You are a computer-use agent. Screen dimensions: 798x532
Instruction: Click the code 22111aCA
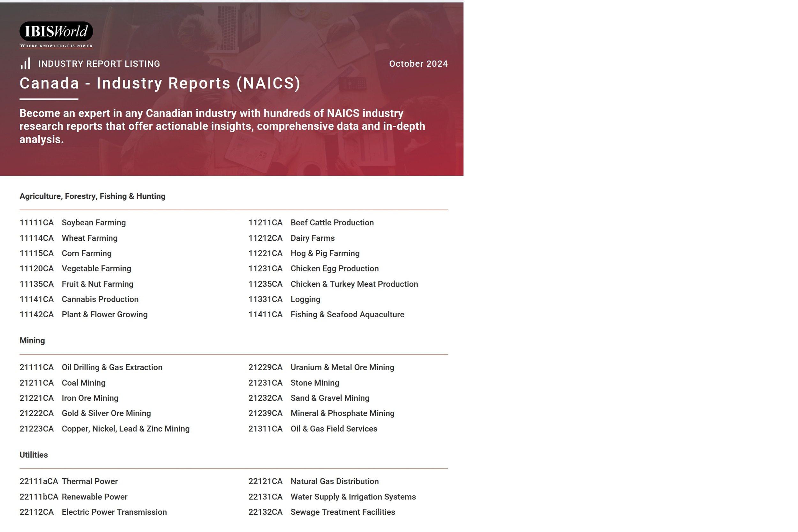click(39, 482)
